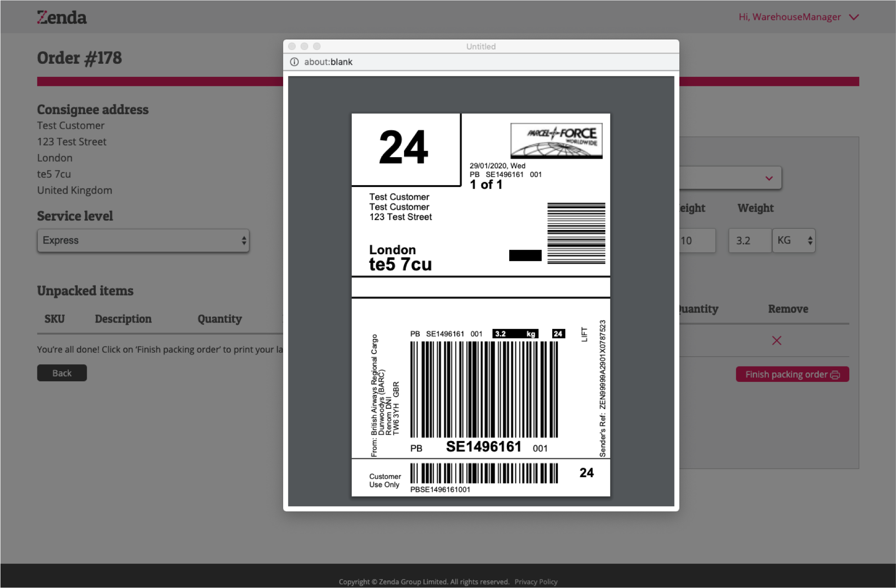Click the Zenda logo
The width and height of the screenshot is (896, 588).
pyautogui.click(x=62, y=17)
